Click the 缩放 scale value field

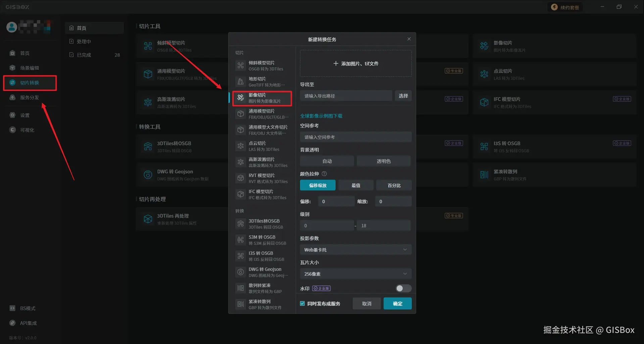click(393, 202)
